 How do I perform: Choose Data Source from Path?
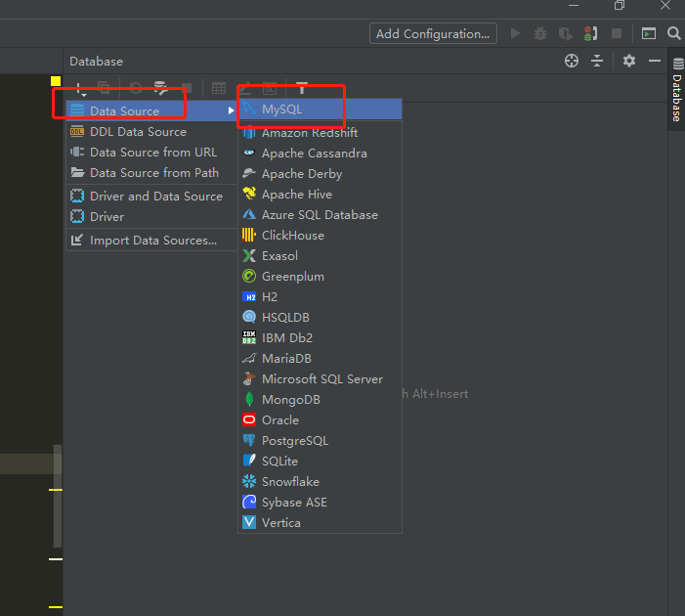(151, 173)
